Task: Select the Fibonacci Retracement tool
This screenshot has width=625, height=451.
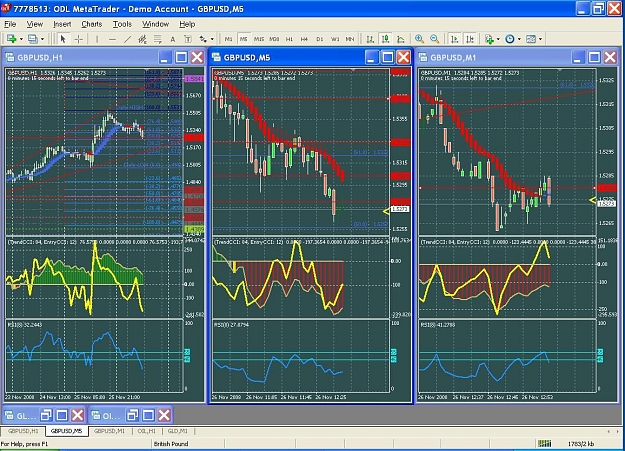Action: tap(158, 39)
